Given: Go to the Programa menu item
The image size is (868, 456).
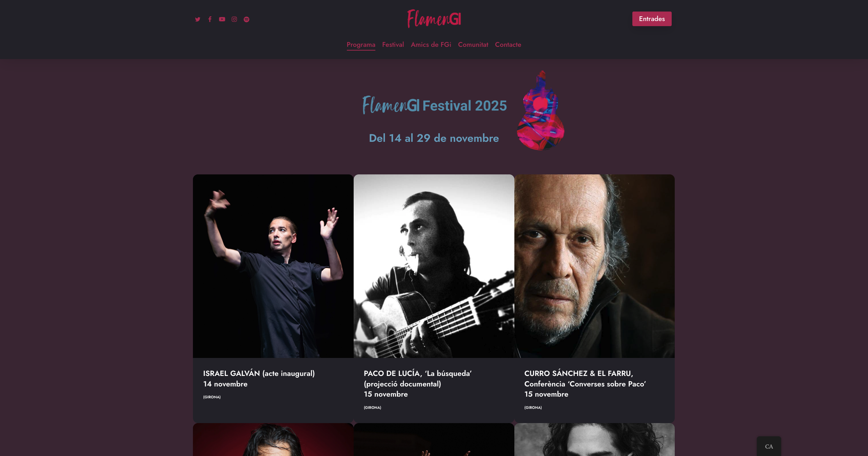Looking at the screenshot, I should pos(361,45).
